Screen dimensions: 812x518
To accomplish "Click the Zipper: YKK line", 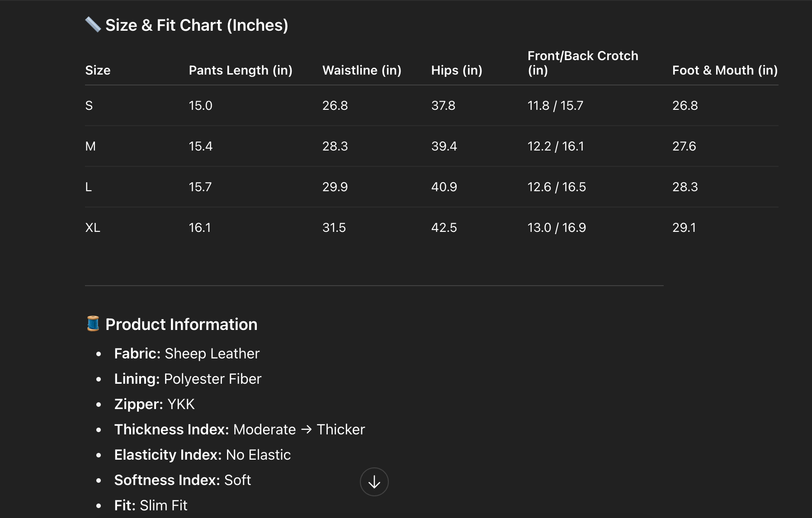I will [154, 404].
